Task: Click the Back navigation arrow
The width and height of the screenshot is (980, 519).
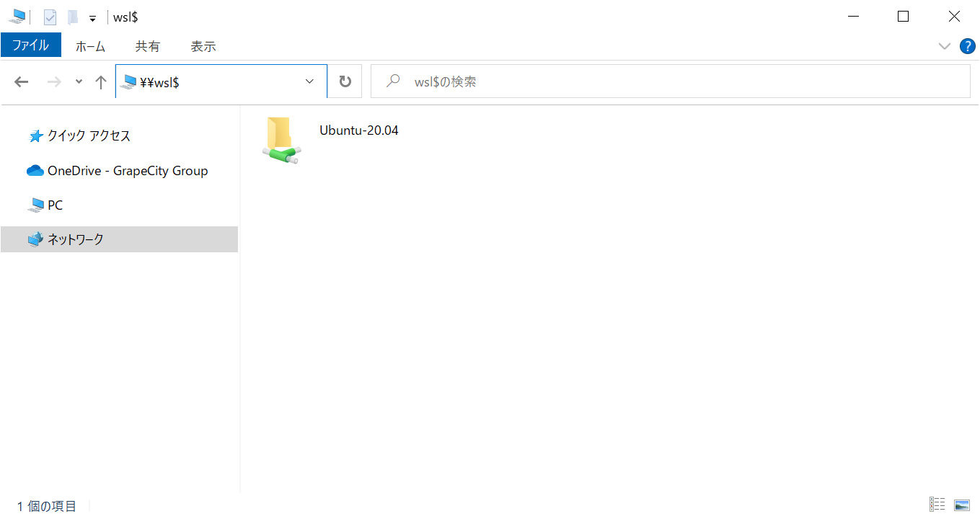Action: coord(22,82)
